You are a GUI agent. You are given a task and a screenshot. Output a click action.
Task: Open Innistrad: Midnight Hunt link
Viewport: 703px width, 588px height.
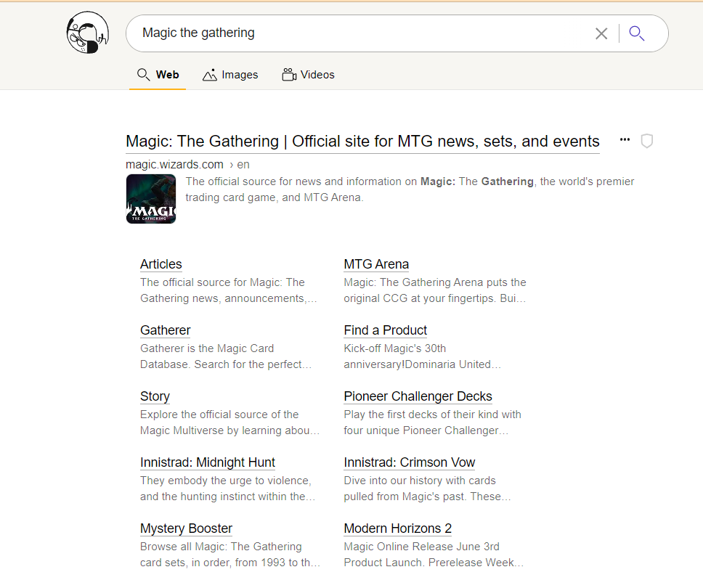pyautogui.click(x=208, y=462)
